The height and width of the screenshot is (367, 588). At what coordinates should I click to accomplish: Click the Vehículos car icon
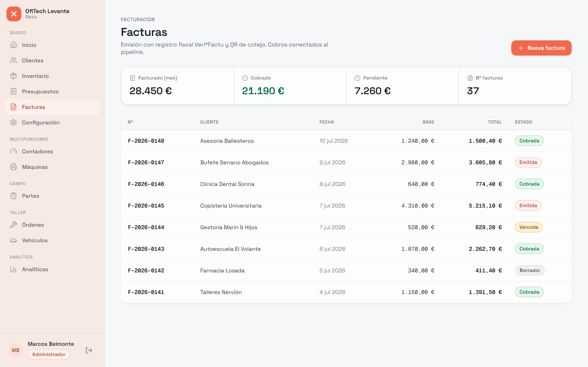click(14, 240)
